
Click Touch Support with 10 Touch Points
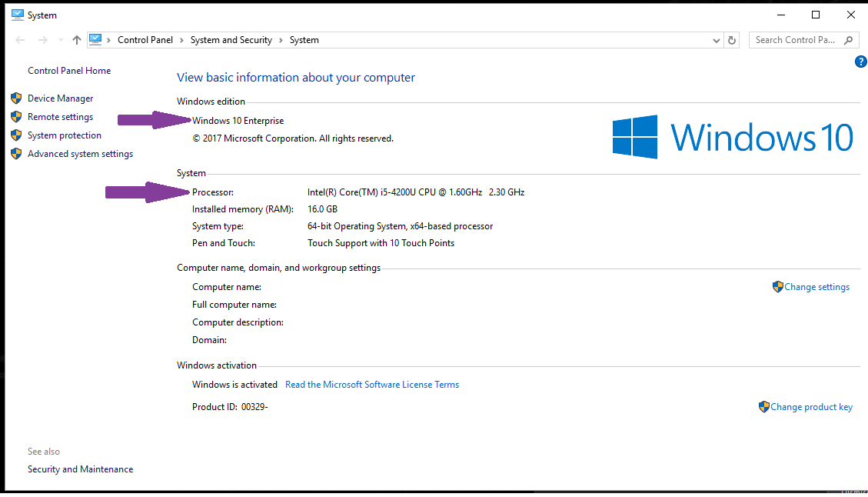[x=381, y=242]
